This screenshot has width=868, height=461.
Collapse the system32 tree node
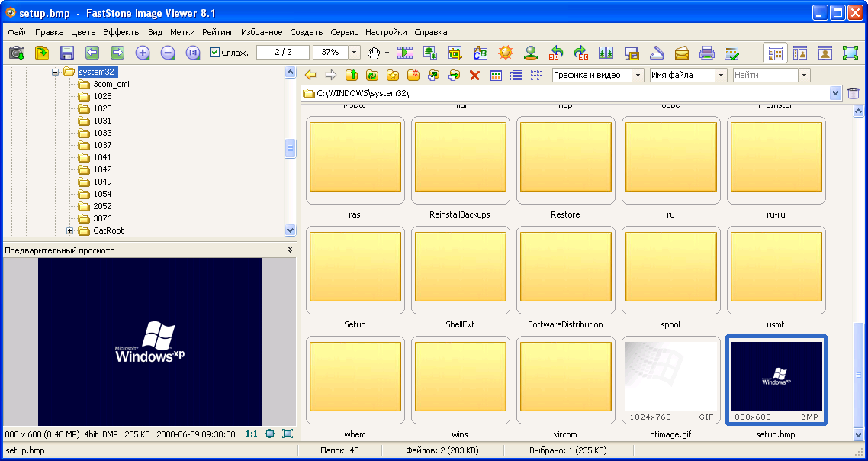point(55,72)
